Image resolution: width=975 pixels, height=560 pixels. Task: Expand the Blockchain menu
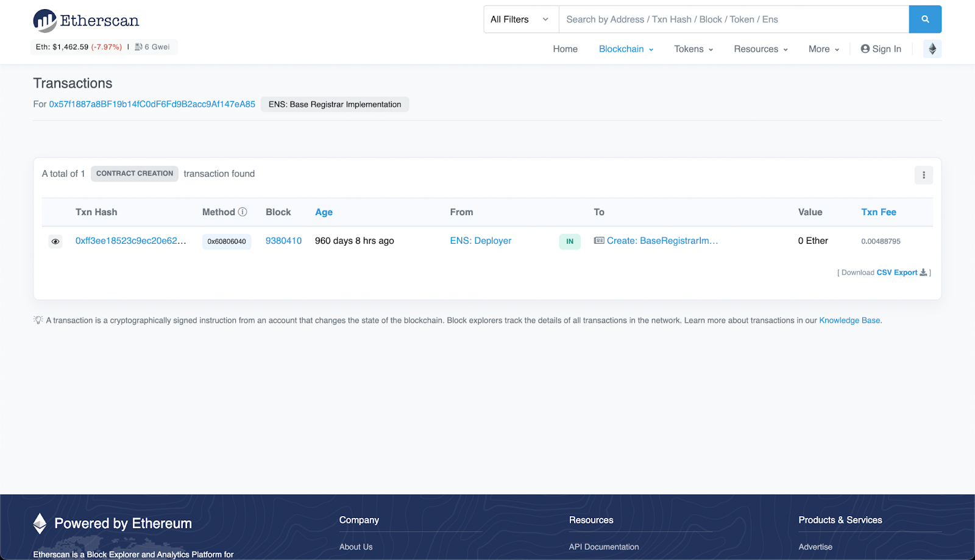coord(626,49)
